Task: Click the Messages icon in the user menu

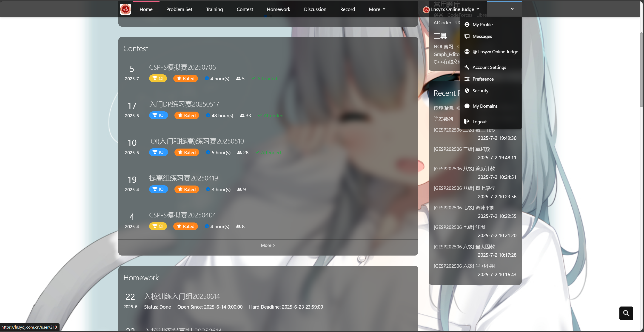Action: [467, 36]
